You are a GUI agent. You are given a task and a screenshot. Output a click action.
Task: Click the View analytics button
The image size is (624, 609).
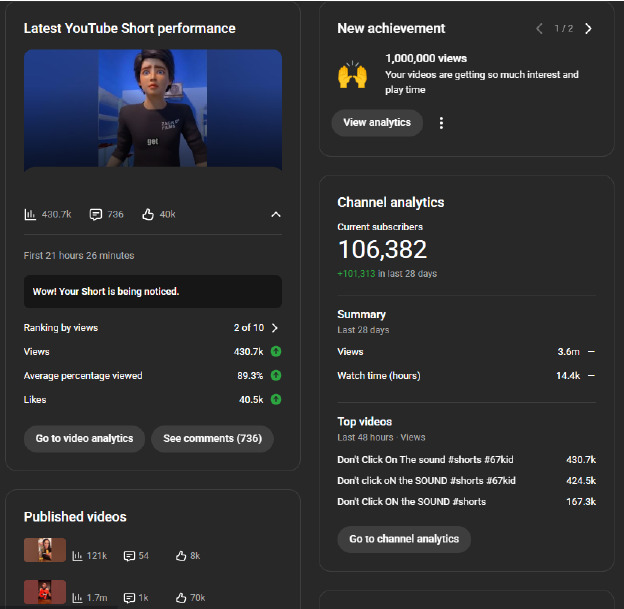[377, 123]
